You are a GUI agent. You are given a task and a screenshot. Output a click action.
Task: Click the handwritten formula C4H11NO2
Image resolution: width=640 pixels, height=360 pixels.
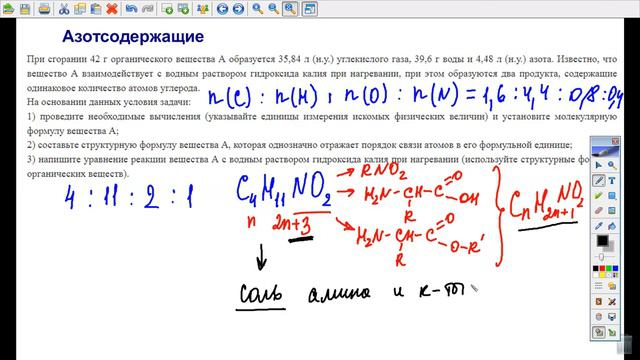[x=284, y=188]
